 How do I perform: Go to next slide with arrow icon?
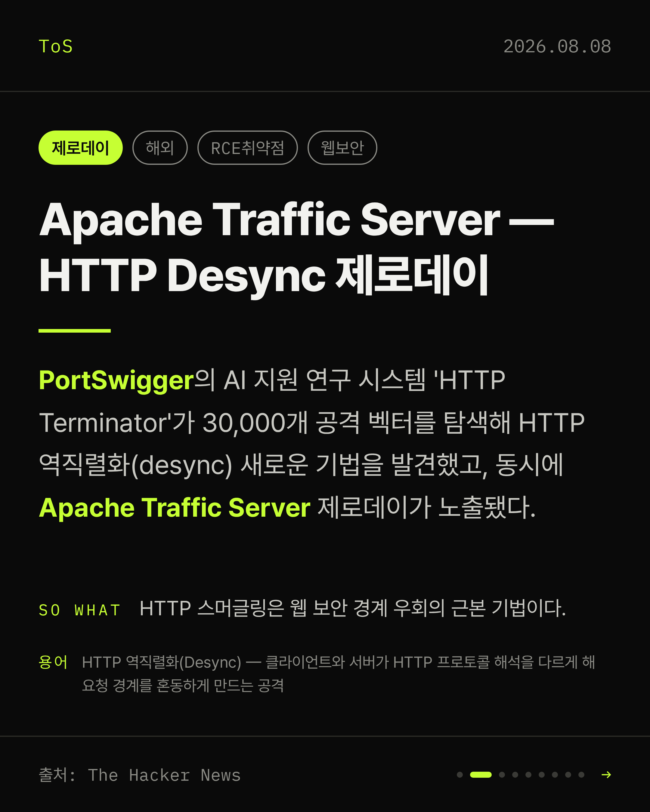click(x=606, y=775)
